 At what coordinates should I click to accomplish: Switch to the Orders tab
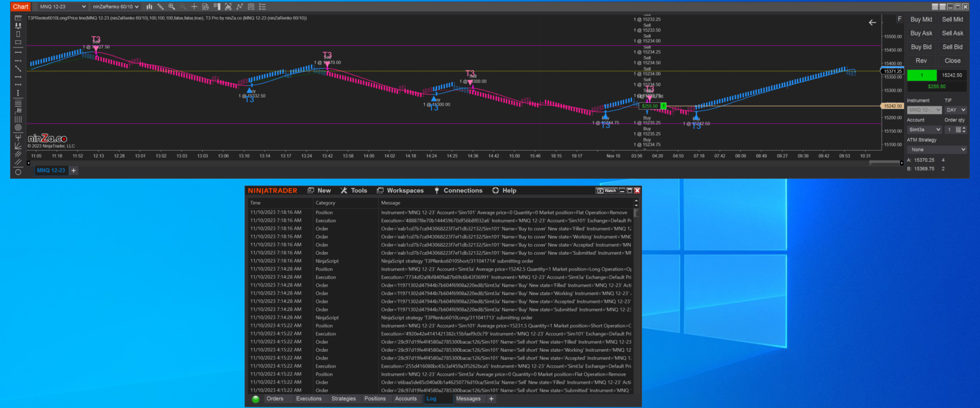tap(275, 399)
